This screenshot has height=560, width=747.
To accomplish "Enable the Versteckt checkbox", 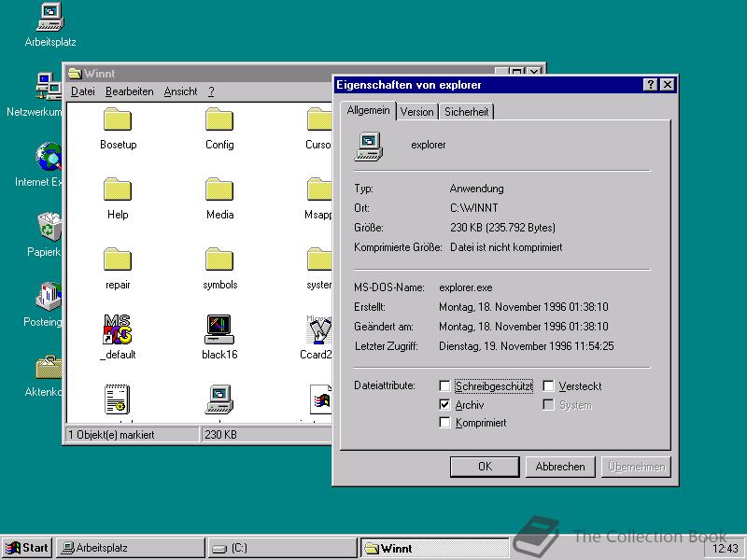I will 548,385.
